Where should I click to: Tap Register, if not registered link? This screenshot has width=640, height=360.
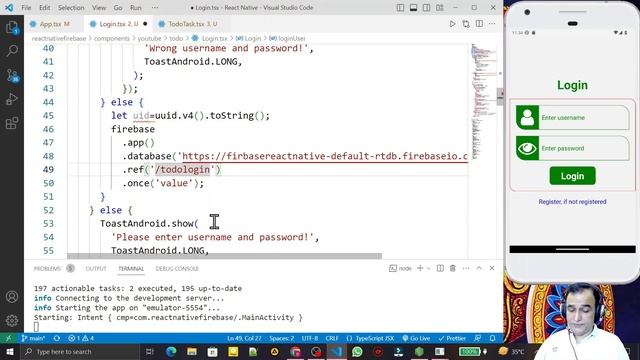[572, 202]
